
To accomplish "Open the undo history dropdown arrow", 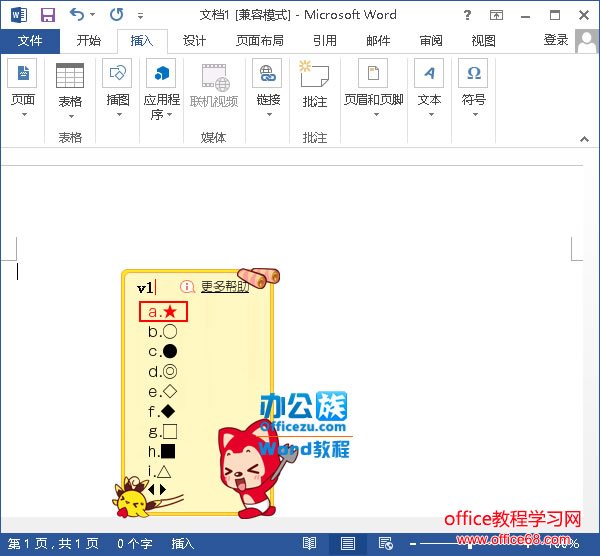I will pos(92,15).
